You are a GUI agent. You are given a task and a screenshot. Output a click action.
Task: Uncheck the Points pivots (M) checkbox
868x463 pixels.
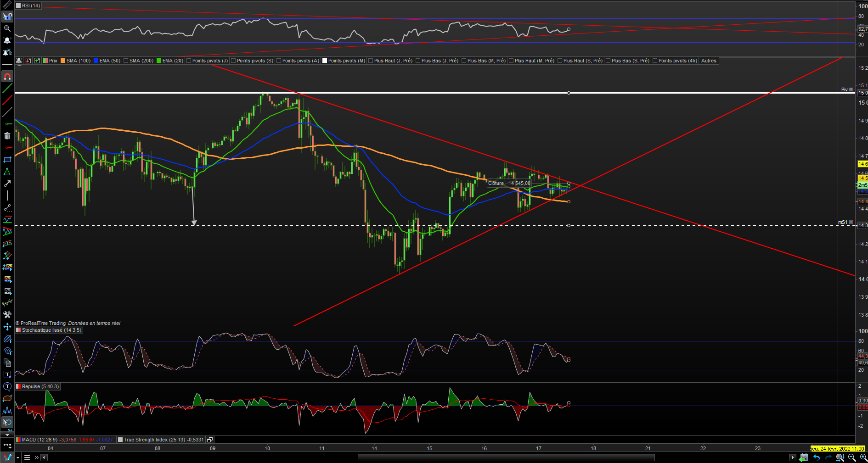point(325,61)
